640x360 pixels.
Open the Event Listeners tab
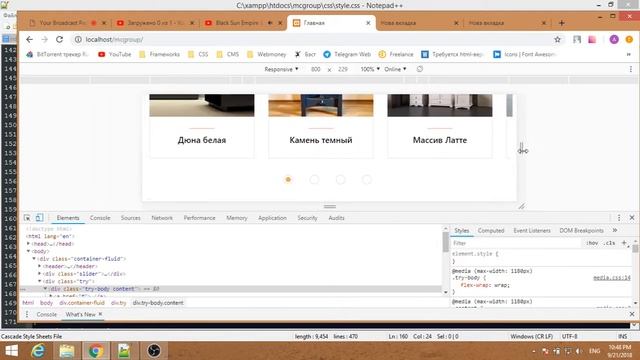click(x=532, y=231)
